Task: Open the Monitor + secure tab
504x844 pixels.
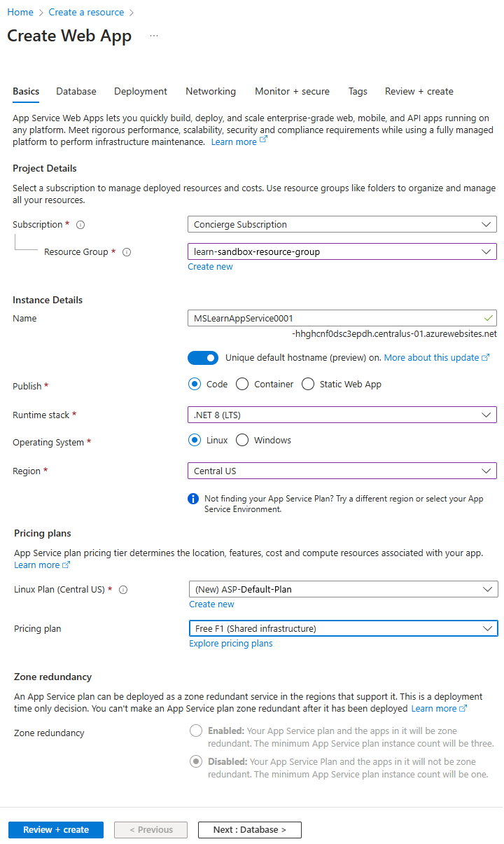Action: 292,91
